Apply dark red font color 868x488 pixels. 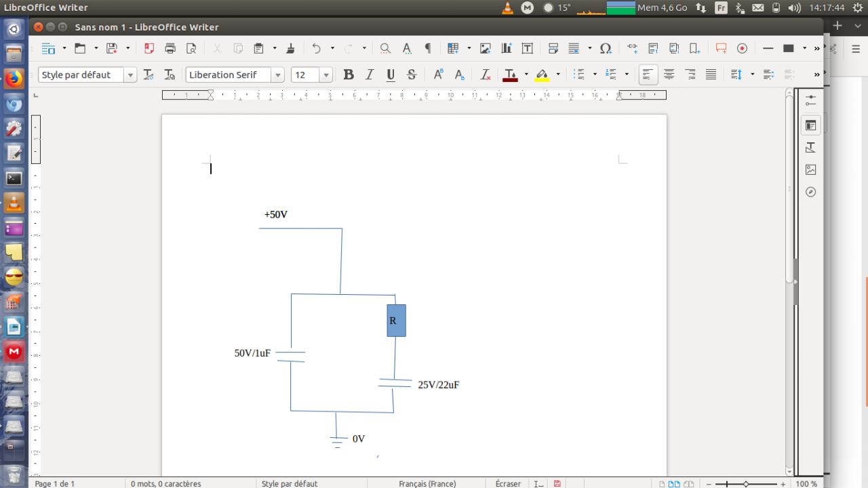tap(511, 75)
